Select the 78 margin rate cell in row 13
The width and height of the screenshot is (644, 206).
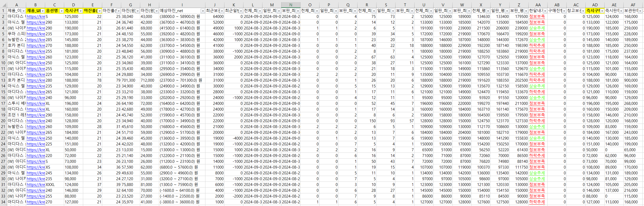(92, 80)
